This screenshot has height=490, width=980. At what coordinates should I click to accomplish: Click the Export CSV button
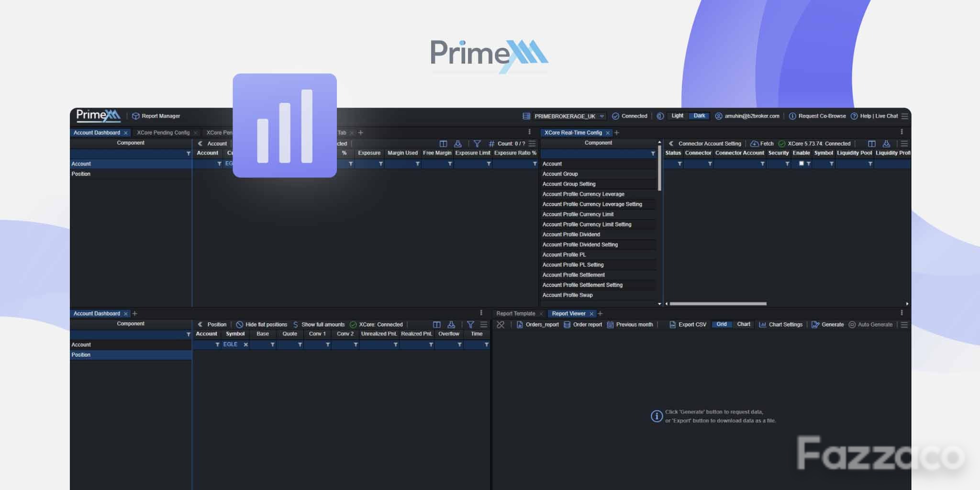click(688, 324)
